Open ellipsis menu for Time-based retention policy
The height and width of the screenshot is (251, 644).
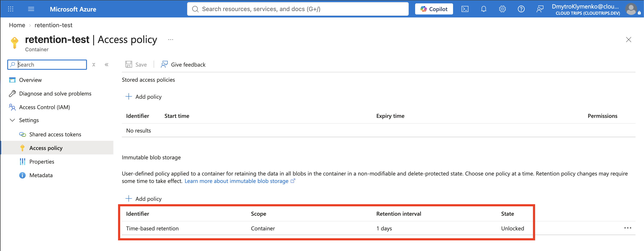(x=628, y=228)
